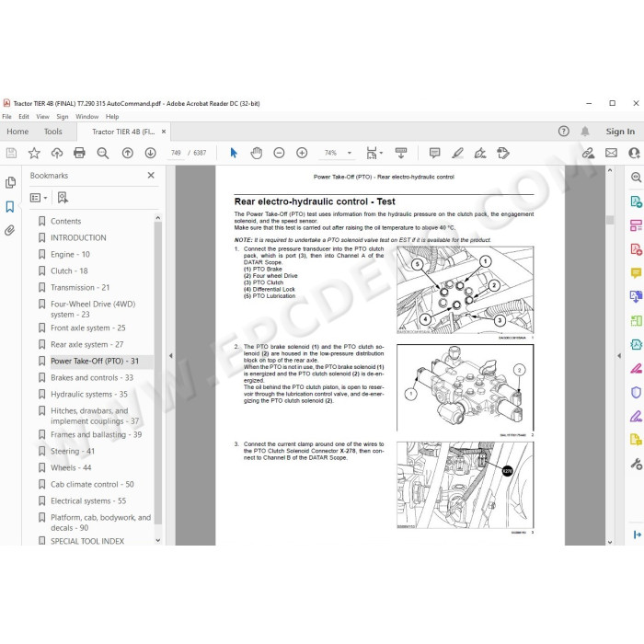Open the find text magnifier icon
Viewport: 644px width, 644px height.
tap(103, 154)
